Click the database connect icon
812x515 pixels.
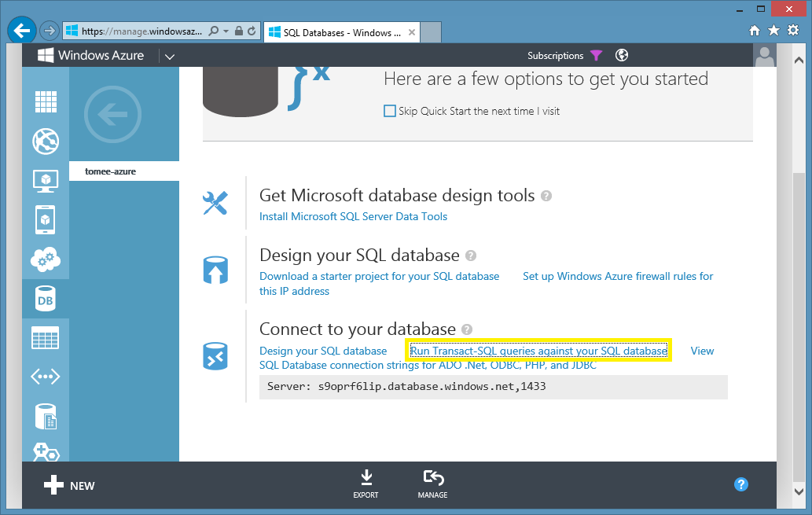(x=215, y=356)
